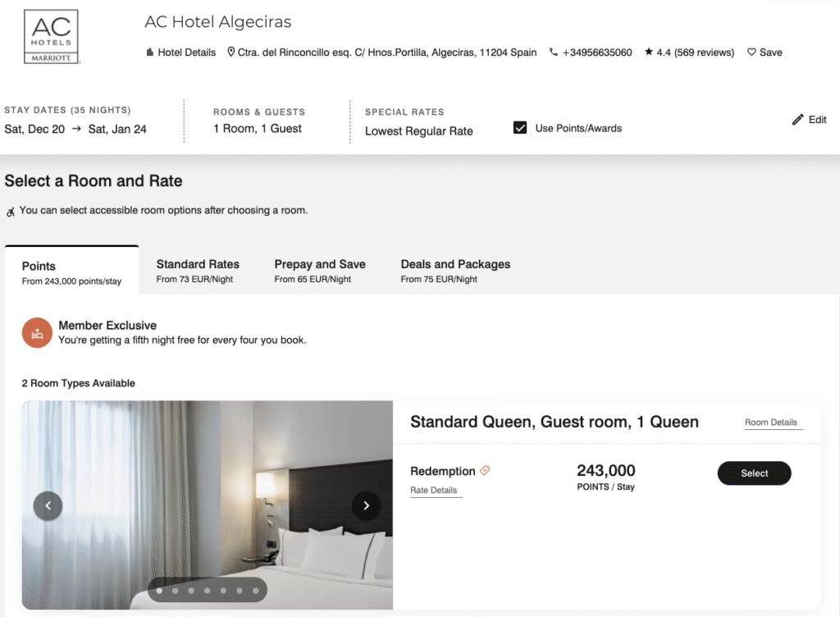Uncheck the Use Points/Awards checkbox
This screenshot has width=840, height=617.
(520, 128)
